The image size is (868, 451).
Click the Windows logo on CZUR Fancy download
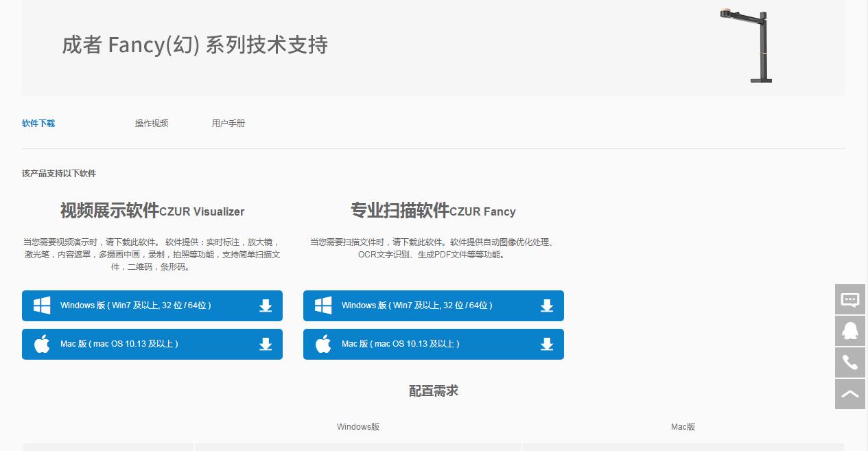[x=322, y=305]
